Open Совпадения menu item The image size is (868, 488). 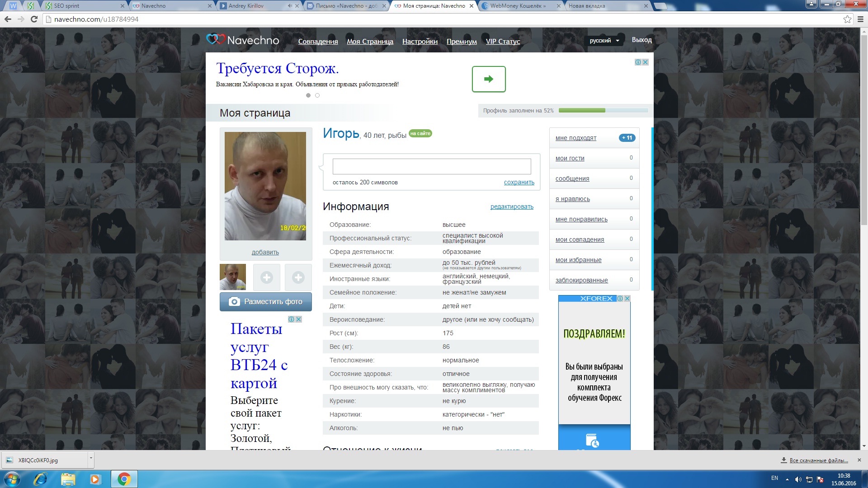[318, 41]
